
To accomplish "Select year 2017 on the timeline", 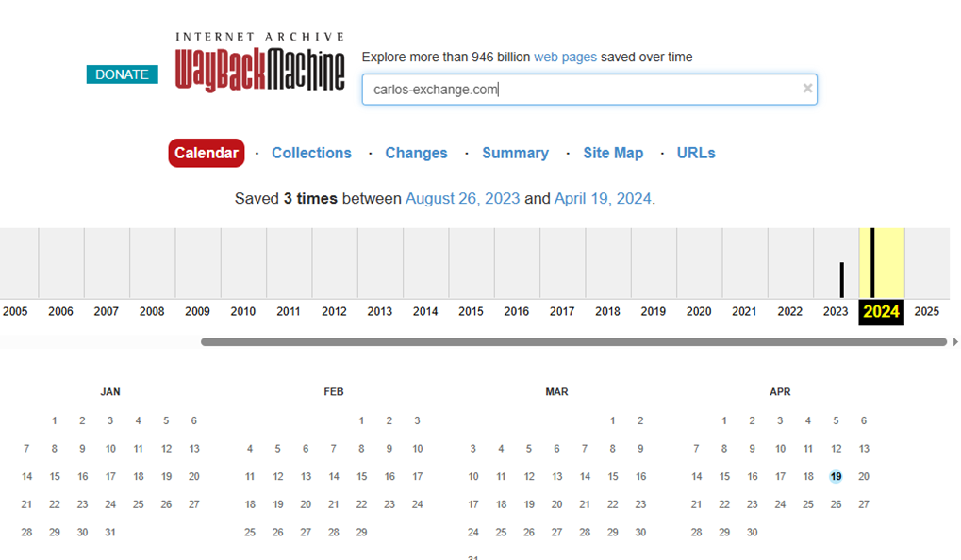I will tap(562, 311).
